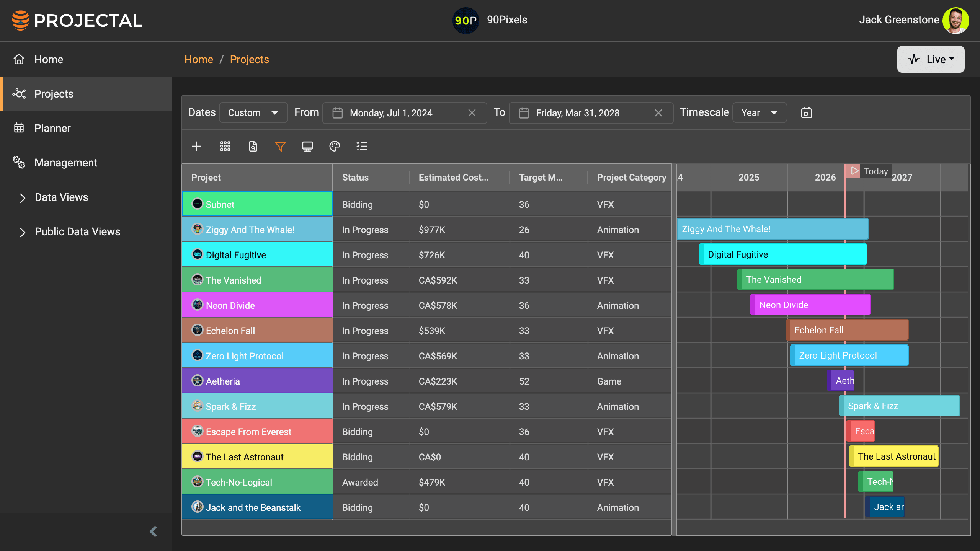Viewport: 980px width, 551px height.
Task: Click the document search icon
Action: (253, 146)
